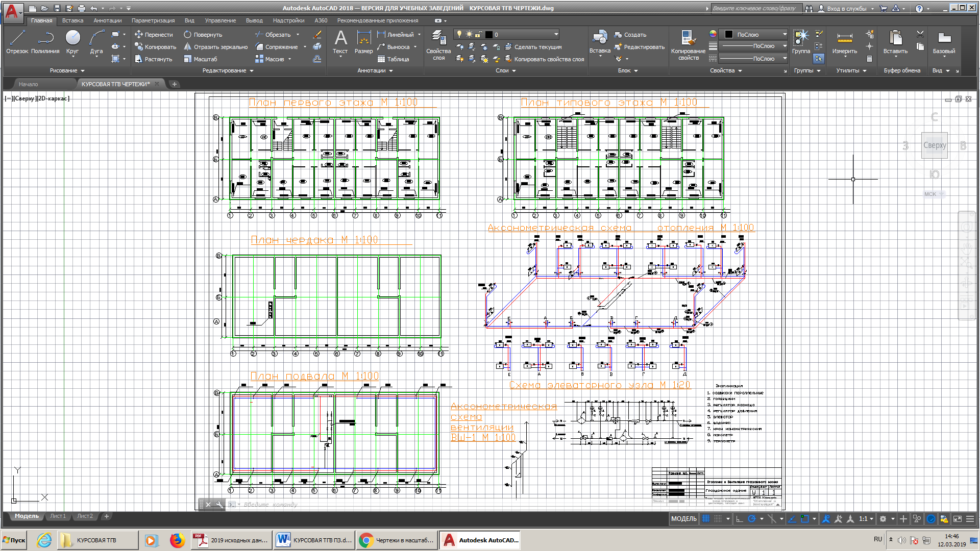This screenshot has width=980, height=551.
Task: Click the workspace settings gear icon
Action: (883, 519)
